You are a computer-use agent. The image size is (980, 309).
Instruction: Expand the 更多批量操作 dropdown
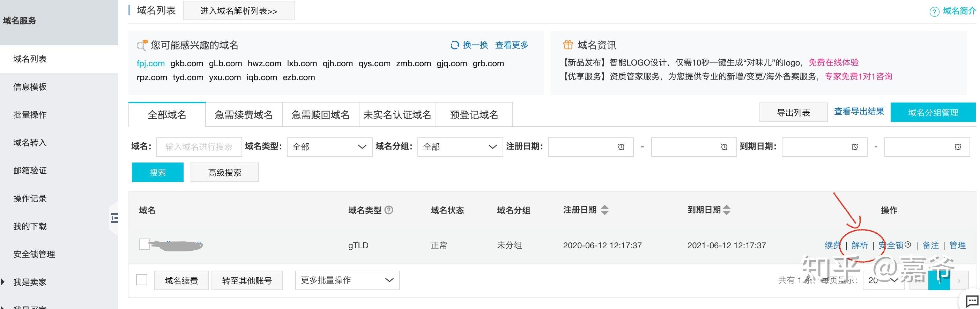click(x=347, y=280)
